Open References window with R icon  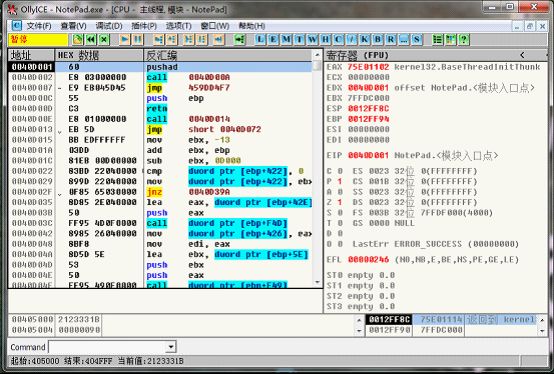(391, 39)
